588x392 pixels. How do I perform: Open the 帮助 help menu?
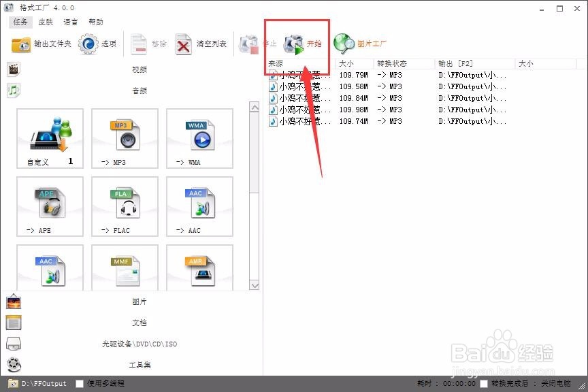click(96, 21)
